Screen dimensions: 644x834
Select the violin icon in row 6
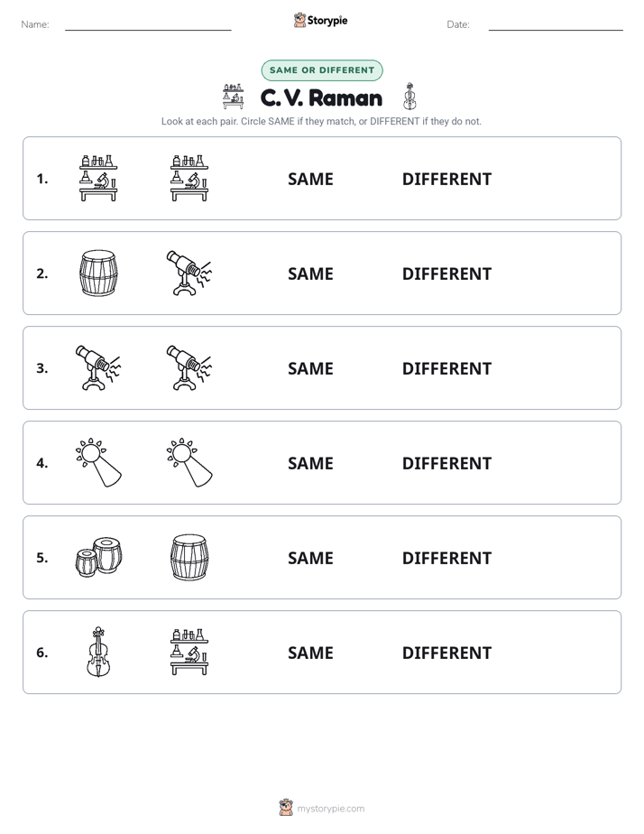[98, 652]
